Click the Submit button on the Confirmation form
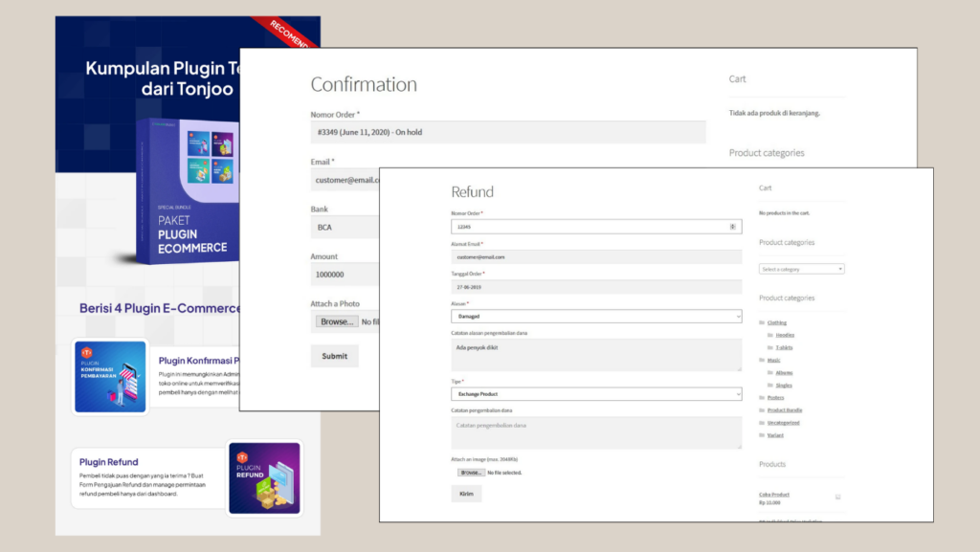980x552 pixels. point(334,356)
